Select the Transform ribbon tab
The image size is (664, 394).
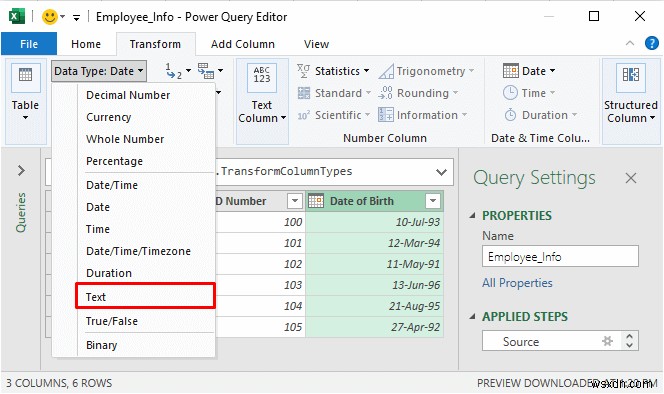[155, 44]
